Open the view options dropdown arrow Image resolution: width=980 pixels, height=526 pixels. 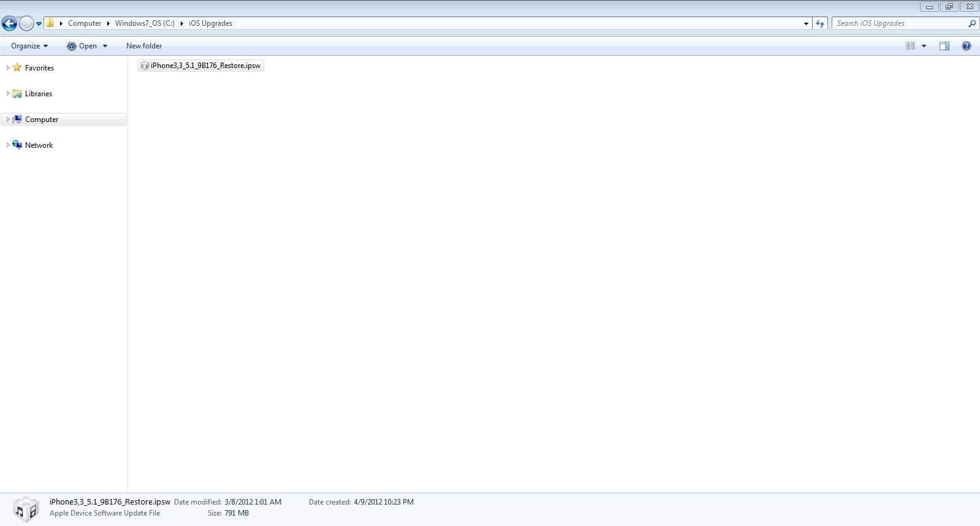click(924, 46)
